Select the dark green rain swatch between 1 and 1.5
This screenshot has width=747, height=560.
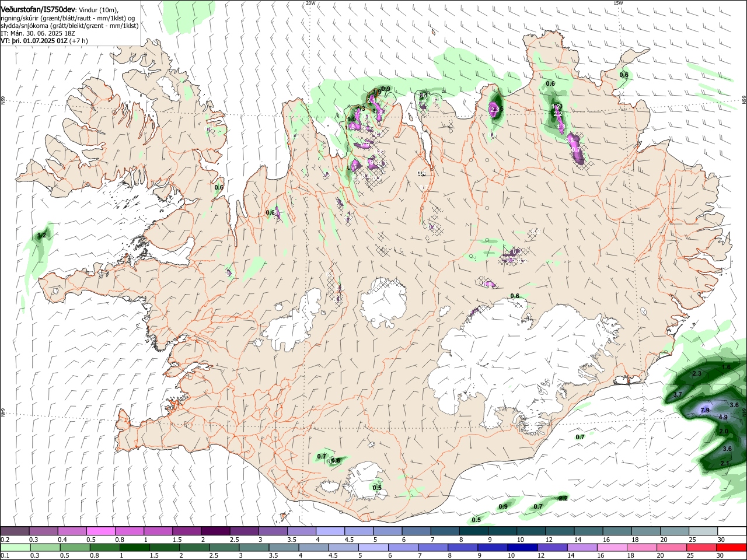coord(134,548)
